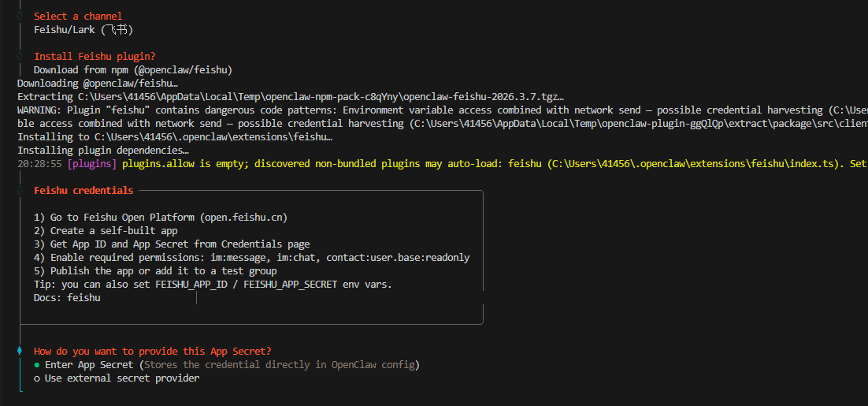Click the Select a channel heading

(x=78, y=16)
